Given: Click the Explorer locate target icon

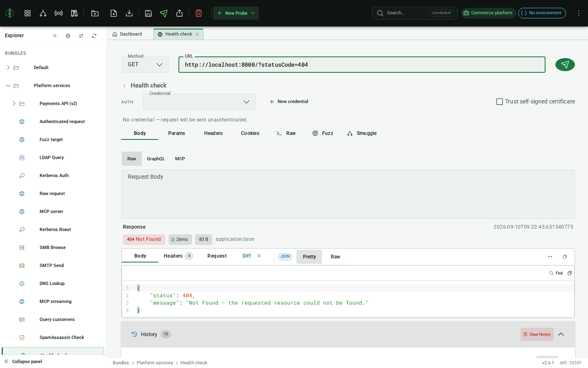Looking at the screenshot, I should pos(68,36).
